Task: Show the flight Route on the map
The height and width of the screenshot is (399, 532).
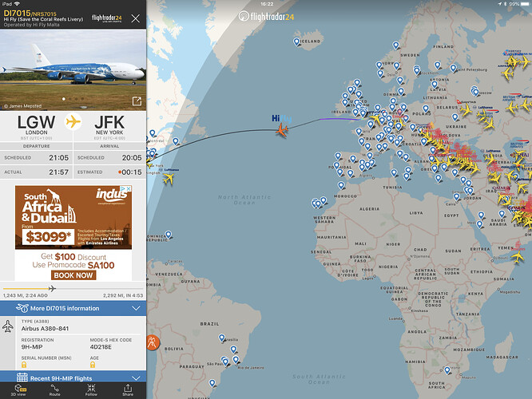Action: click(54, 390)
